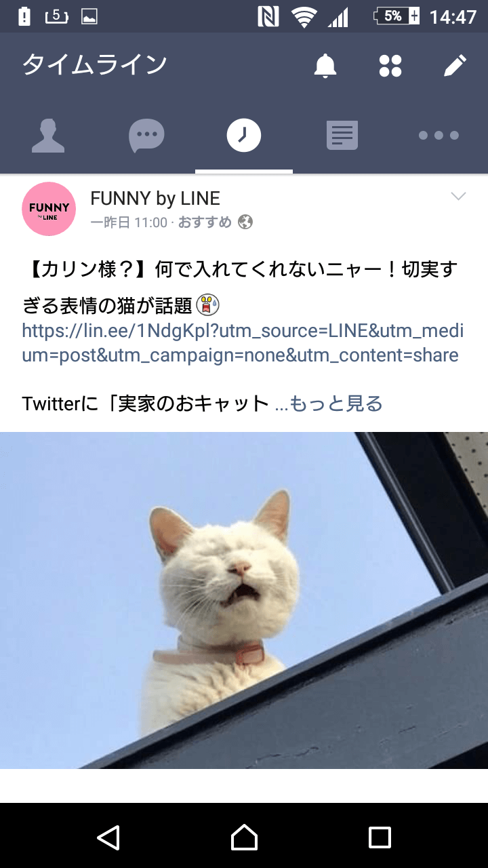This screenshot has height=868, width=488.
Task: Switch to the chats speech bubble tab
Action: click(146, 136)
